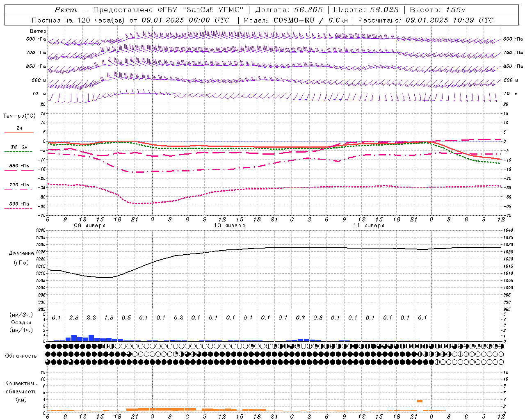
Task: Click the longitude value "Долгота: 56.305"
Action: click(x=289, y=10)
